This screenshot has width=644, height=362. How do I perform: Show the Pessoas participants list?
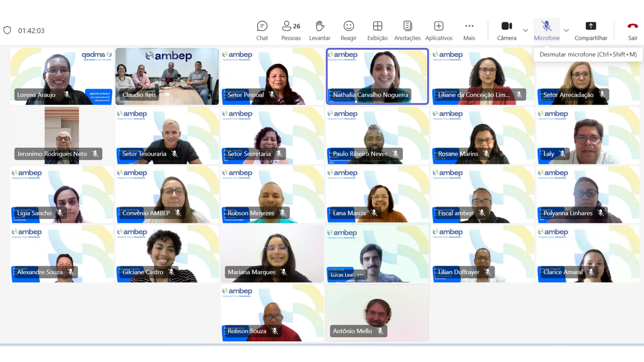pyautogui.click(x=290, y=30)
